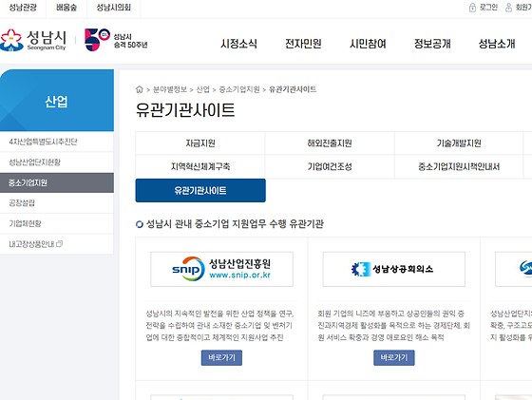Screen dimensions: 532x400
Task: Open 성남관광 top link
Action: pos(23,8)
